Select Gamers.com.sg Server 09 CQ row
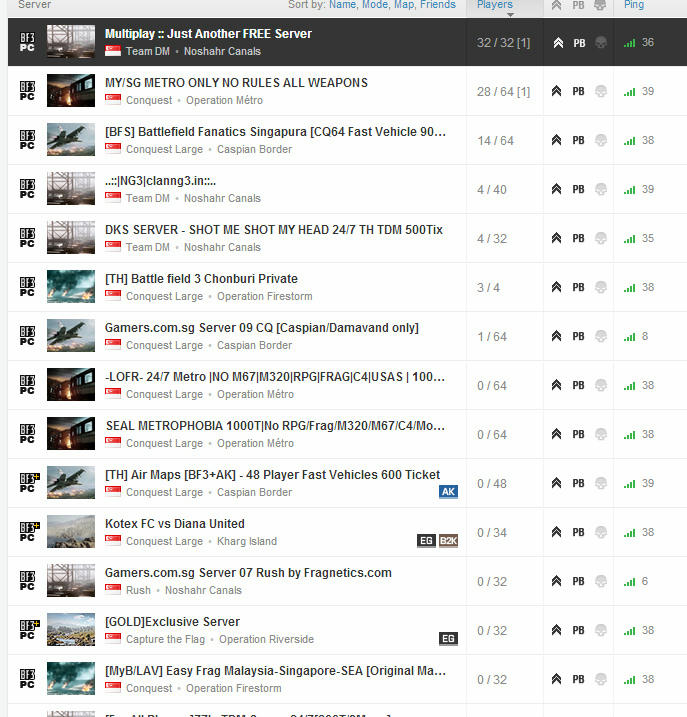Screen dimensions: 687x717 pyautogui.click(x=347, y=336)
